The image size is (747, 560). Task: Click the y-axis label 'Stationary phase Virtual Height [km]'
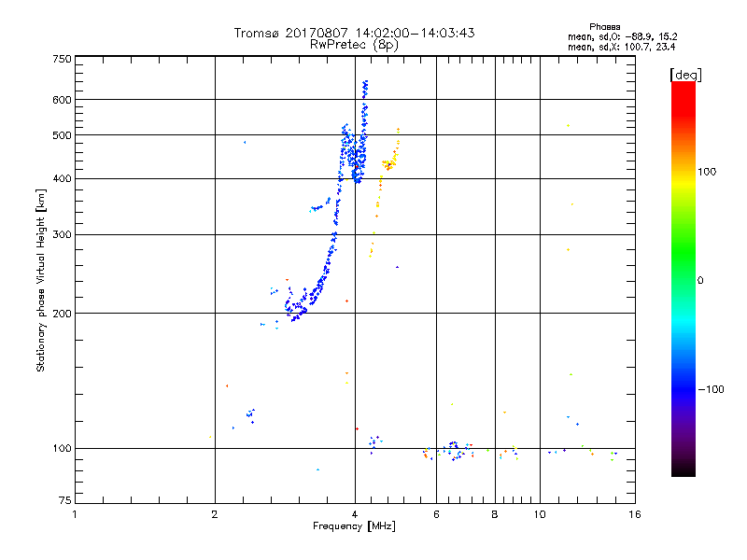40,280
